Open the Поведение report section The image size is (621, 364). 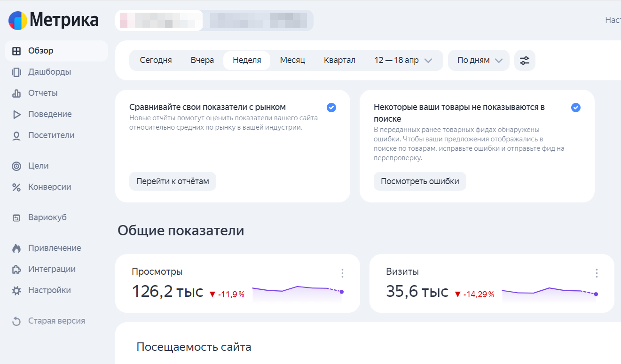click(49, 114)
